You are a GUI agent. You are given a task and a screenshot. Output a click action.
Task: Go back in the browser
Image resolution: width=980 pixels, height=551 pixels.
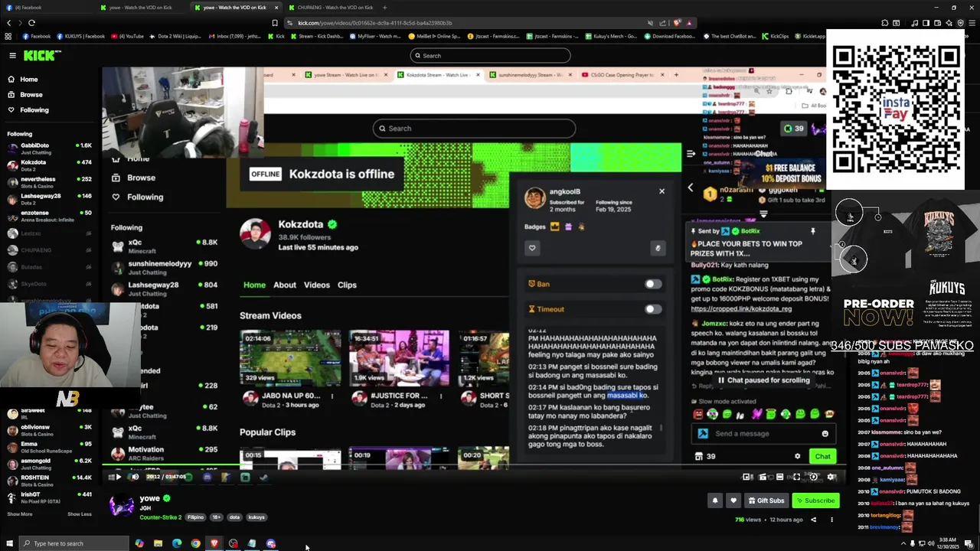[x=8, y=23]
